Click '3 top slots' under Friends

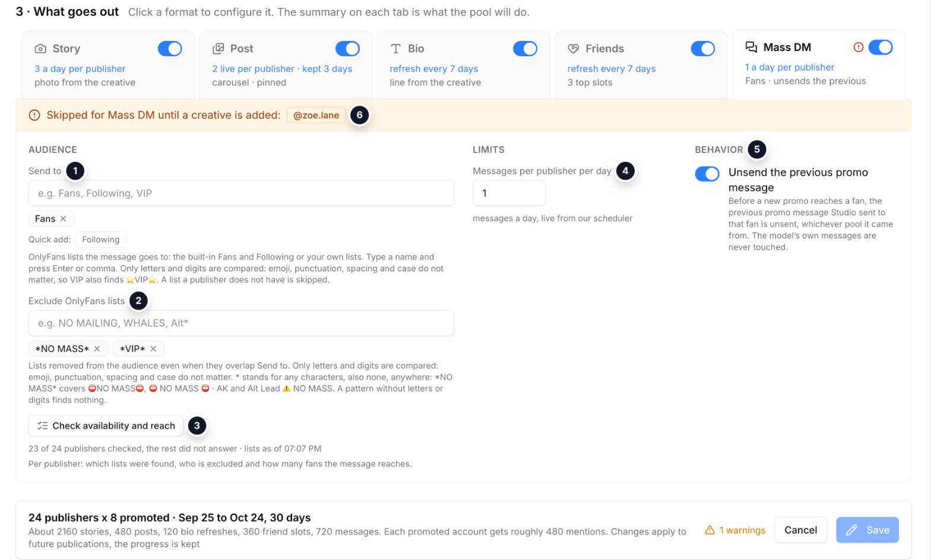coord(590,82)
